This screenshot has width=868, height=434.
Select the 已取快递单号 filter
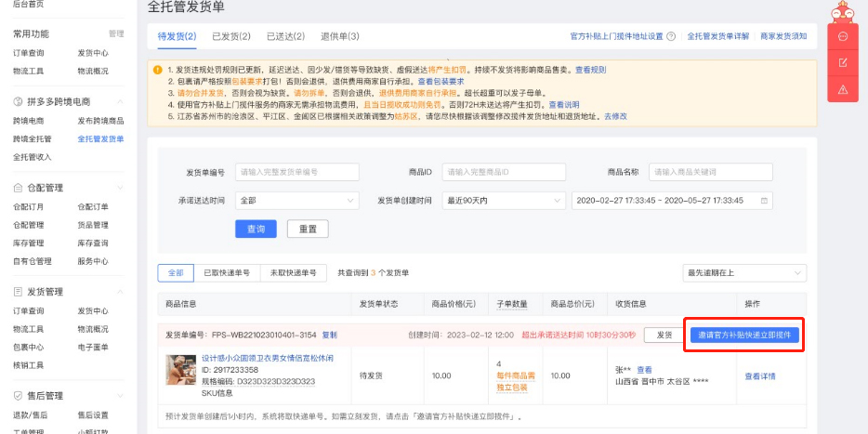coord(227,273)
